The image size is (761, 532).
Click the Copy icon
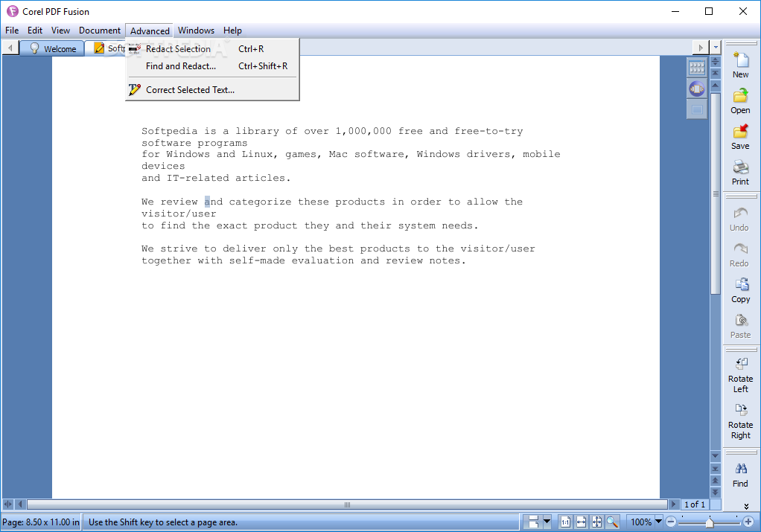click(x=741, y=285)
